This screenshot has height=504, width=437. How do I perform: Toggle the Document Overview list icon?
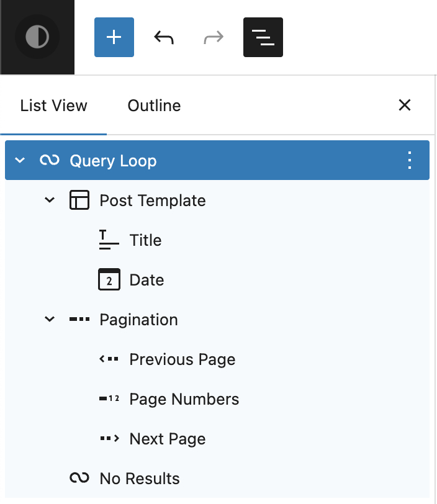[263, 37]
